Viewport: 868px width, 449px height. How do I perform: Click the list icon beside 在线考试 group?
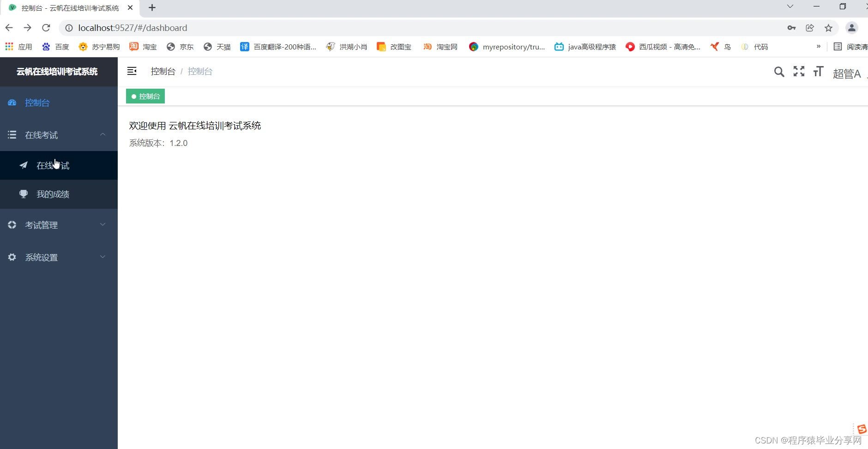12,135
